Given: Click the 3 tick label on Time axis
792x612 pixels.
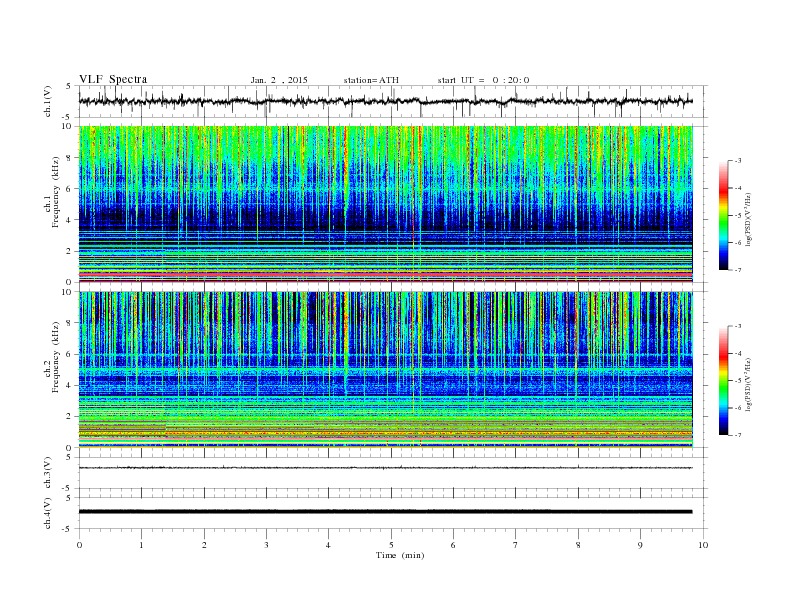Looking at the screenshot, I should click(266, 545).
